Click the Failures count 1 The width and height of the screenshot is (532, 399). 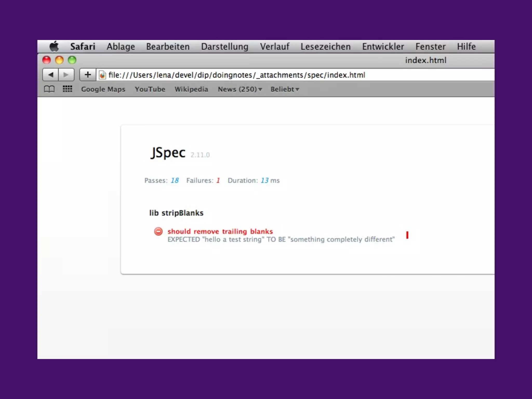pyautogui.click(x=218, y=180)
